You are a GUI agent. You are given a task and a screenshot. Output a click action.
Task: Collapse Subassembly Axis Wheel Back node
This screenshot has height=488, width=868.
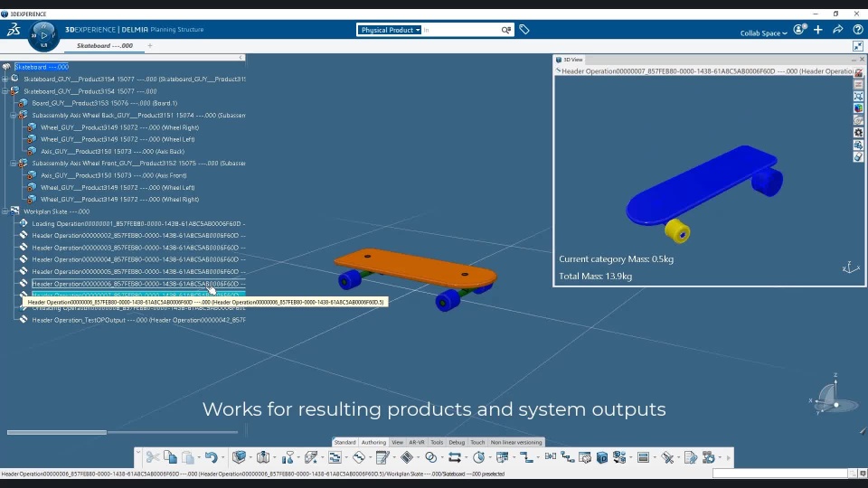pyautogui.click(x=14, y=115)
